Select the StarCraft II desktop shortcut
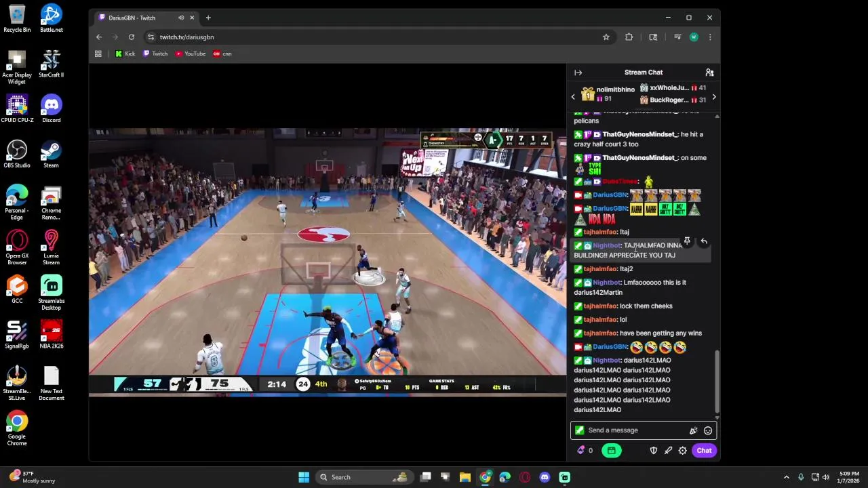Image resolution: width=868 pixels, height=488 pixels. coord(51,64)
